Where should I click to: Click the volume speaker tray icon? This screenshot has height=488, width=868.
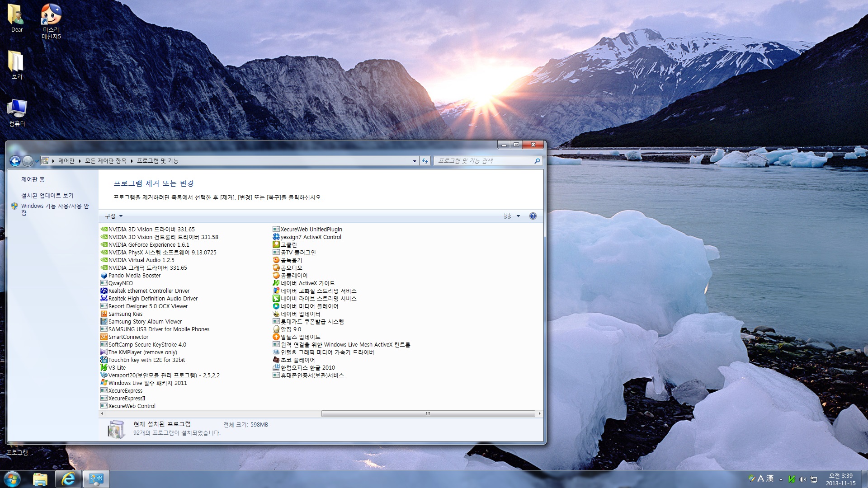click(x=802, y=479)
